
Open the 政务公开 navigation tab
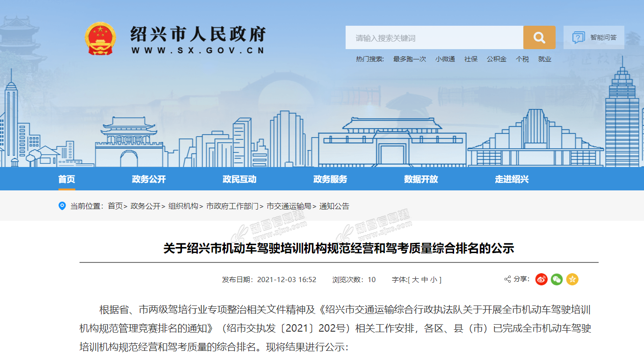coord(149,179)
